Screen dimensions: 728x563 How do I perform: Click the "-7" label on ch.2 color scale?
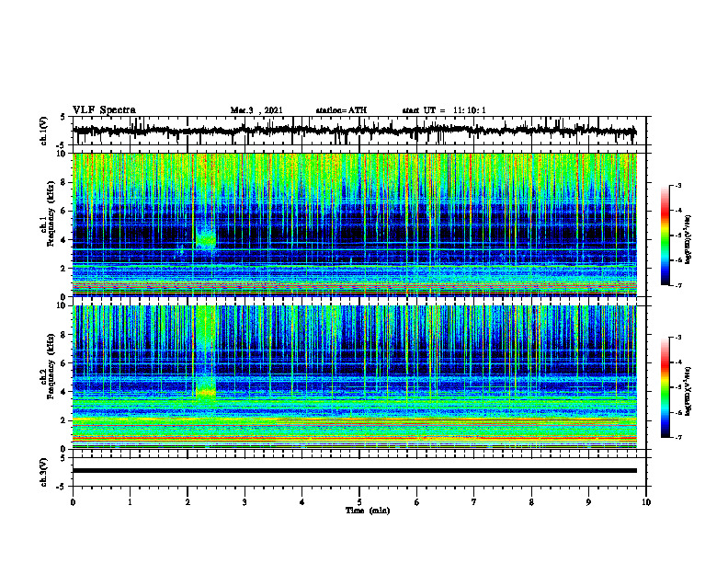[x=677, y=437]
